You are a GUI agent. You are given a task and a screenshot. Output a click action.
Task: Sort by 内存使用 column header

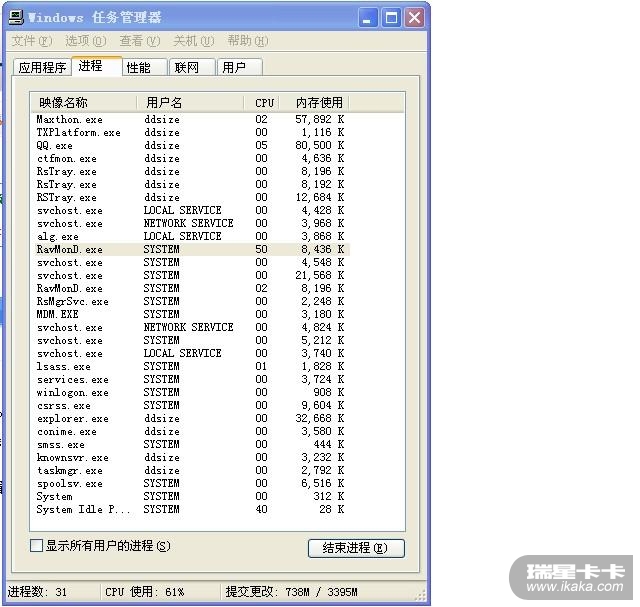click(314, 102)
